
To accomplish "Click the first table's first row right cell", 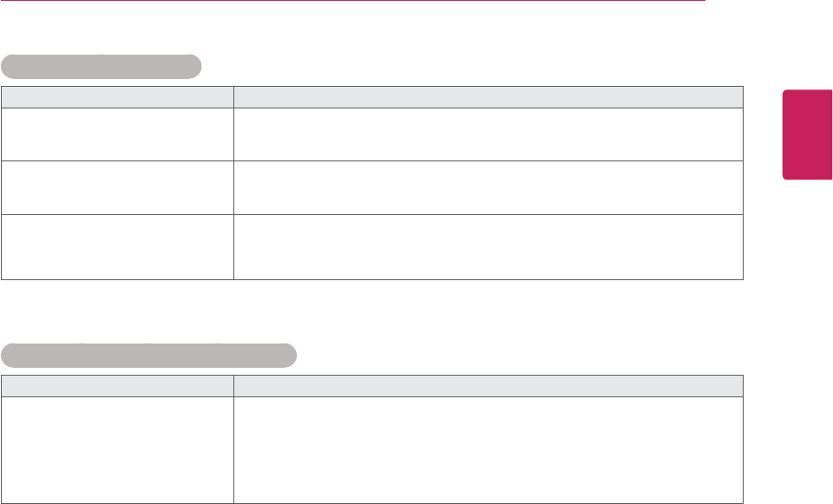I will click(x=488, y=134).
